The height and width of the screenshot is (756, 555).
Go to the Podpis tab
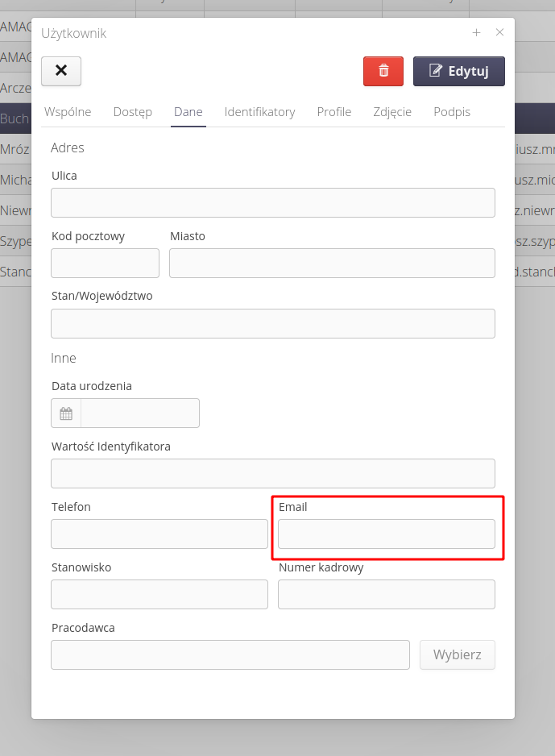click(451, 112)
